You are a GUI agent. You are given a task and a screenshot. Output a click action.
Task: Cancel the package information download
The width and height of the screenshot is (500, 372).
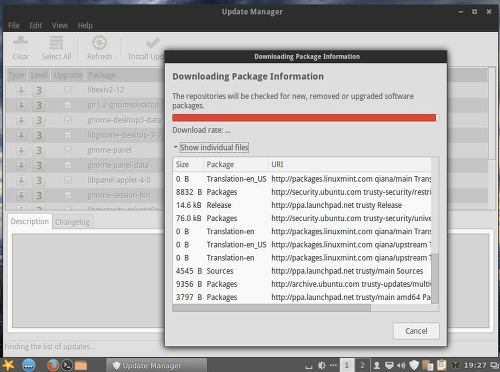[416, 331]
